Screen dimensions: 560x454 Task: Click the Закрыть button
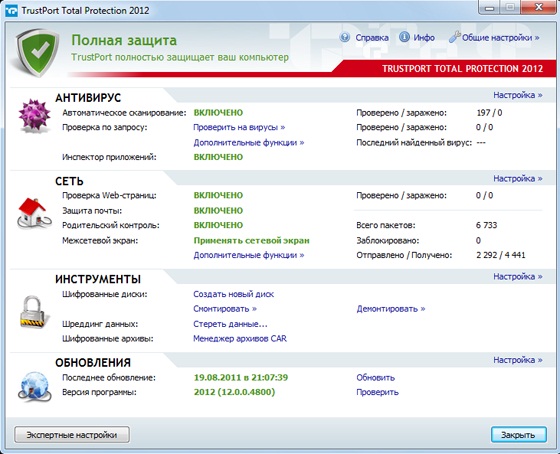point(518,435)
